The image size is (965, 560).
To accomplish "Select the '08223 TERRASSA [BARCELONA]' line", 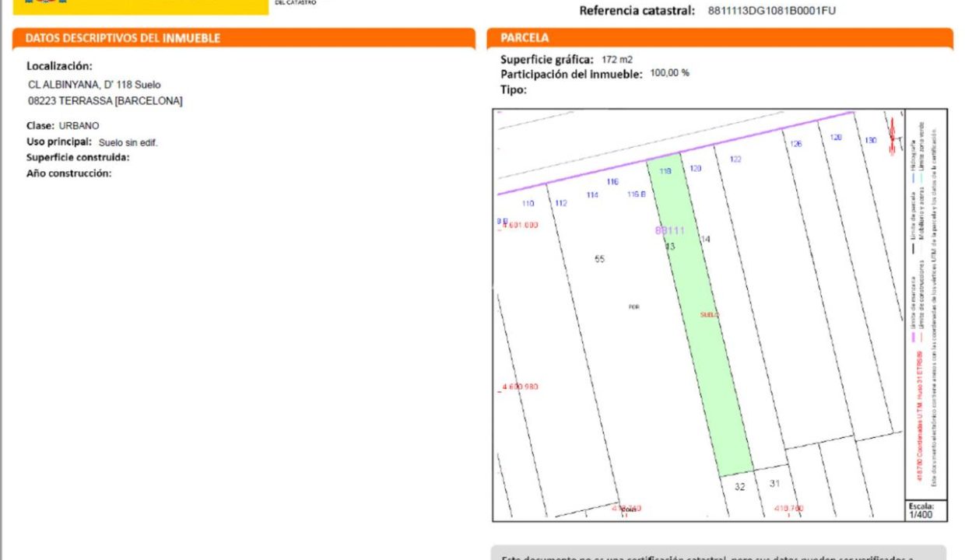I will coord(105,101).
